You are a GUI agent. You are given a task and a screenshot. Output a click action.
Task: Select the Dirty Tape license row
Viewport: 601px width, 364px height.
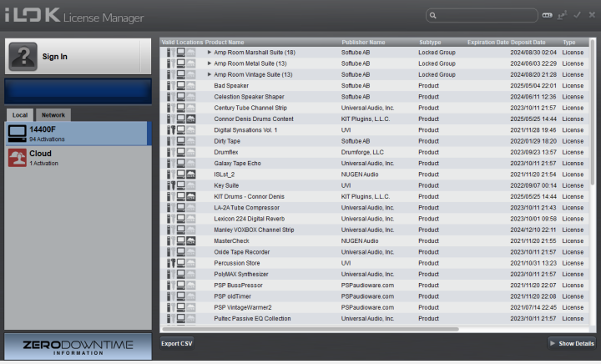pos(375,141)
